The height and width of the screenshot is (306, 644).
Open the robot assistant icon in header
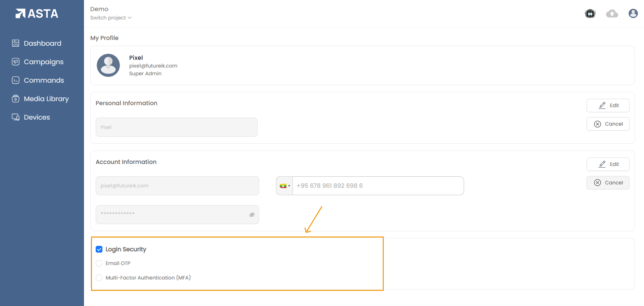click(x=590, y=13)
